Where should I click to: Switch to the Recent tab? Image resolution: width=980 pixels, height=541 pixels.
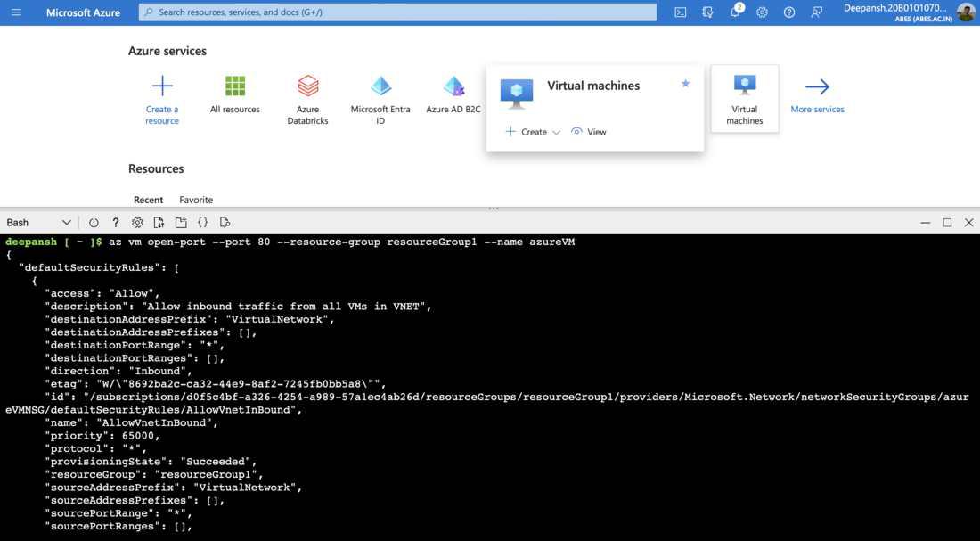coord(148,200)
